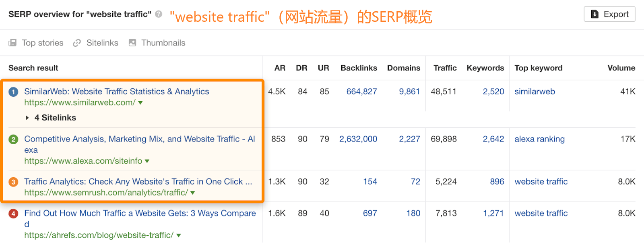Click the Top stories newspaper icon
This screenshot has width=644, height=243.
coord(12,43)
